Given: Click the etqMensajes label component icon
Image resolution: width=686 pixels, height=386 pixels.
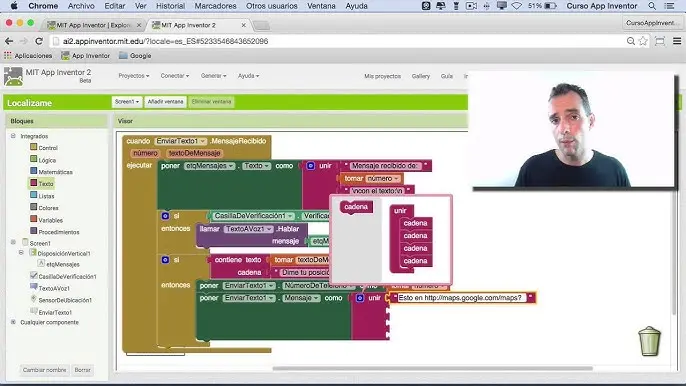Looking at the screenshot, I should pyautogui.click(x=41, y=263).
